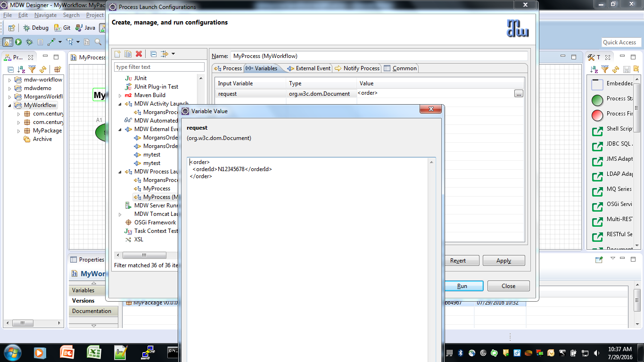Click inside the XML variable value editor
This screenshot has width=644, height=362.
click(307, 259)
